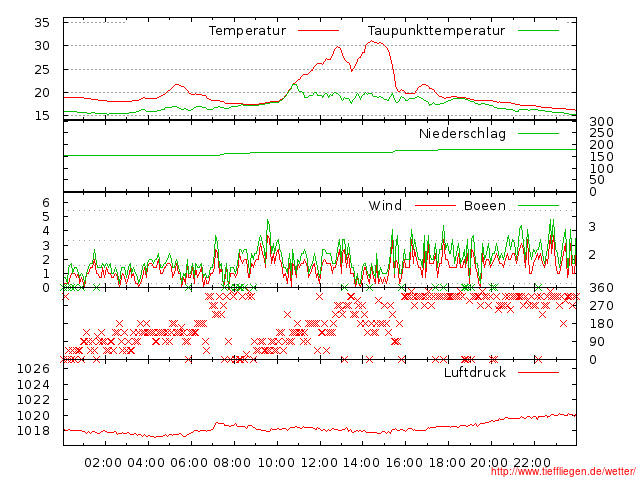Screen dimensions: 640x480
Task: Click the red Luftdruck legend line sample
Action: point(538,372)
